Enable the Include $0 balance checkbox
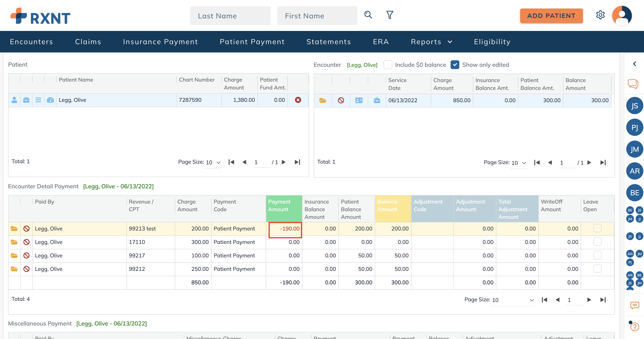Image resolution: width=644 pixels, height=339 pixels. click(x=388, y=65)
